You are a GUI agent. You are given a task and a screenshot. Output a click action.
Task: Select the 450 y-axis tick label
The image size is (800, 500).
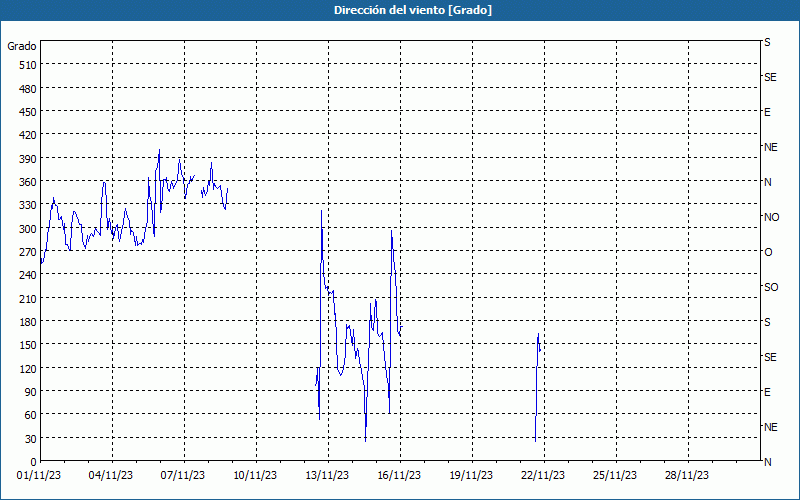[28, 112]
